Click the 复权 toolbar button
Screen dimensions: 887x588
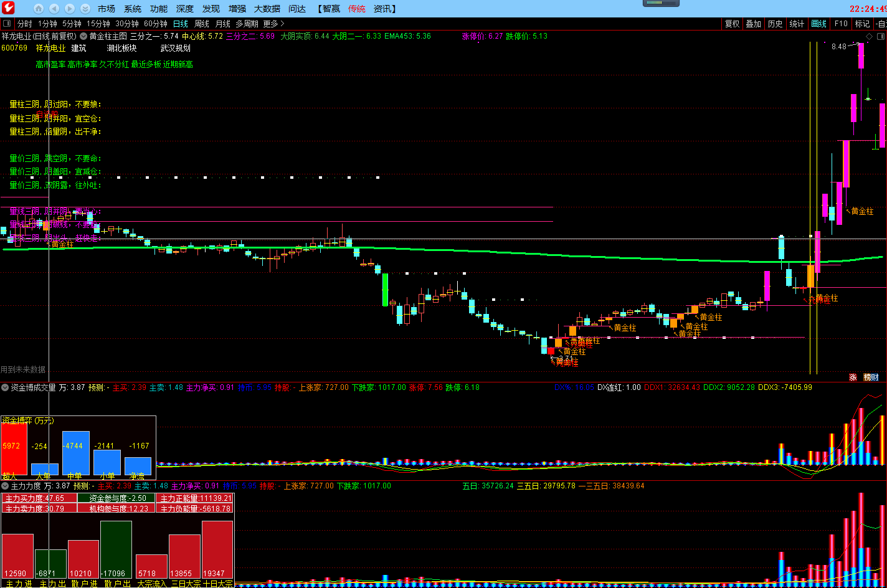point(732,24)
